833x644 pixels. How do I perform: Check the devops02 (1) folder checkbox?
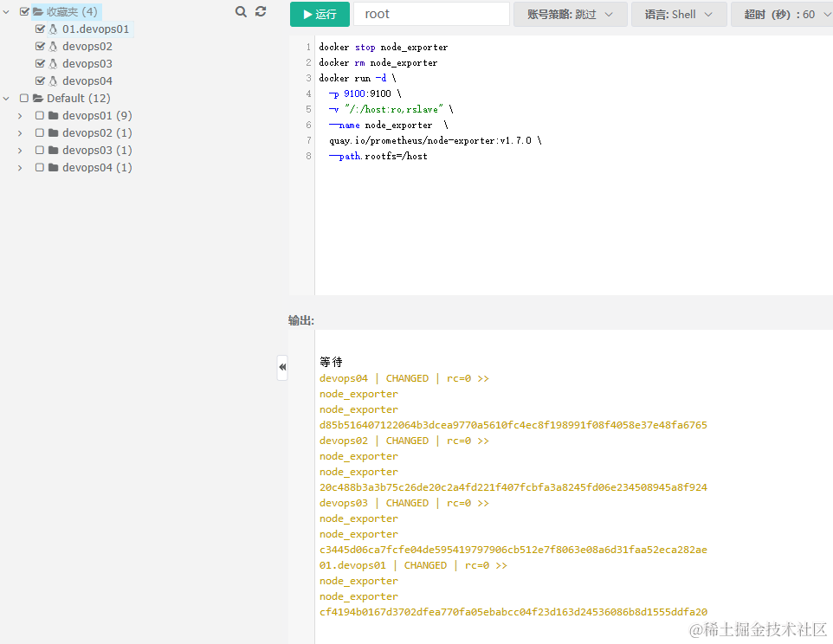coord(39,132)
